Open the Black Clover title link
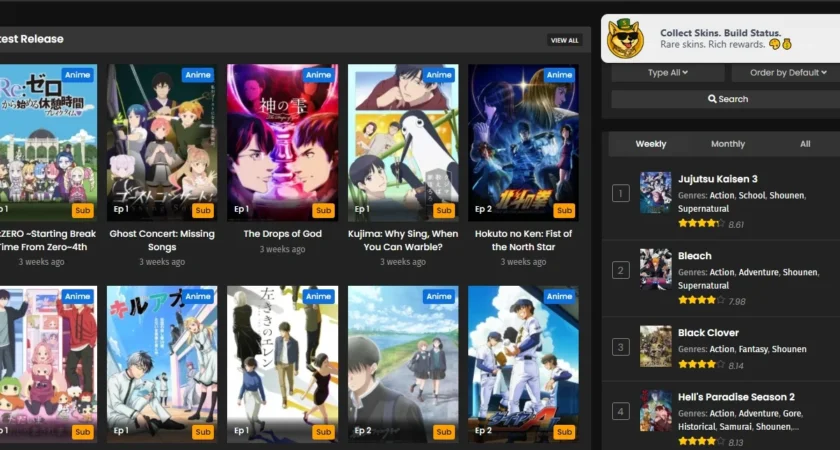Screen dimensions: 840x450 (708, 333)
